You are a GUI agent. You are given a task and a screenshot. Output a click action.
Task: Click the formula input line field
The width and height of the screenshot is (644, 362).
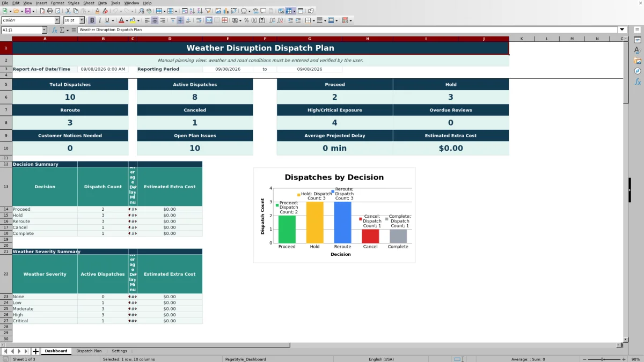click(348, 30)
